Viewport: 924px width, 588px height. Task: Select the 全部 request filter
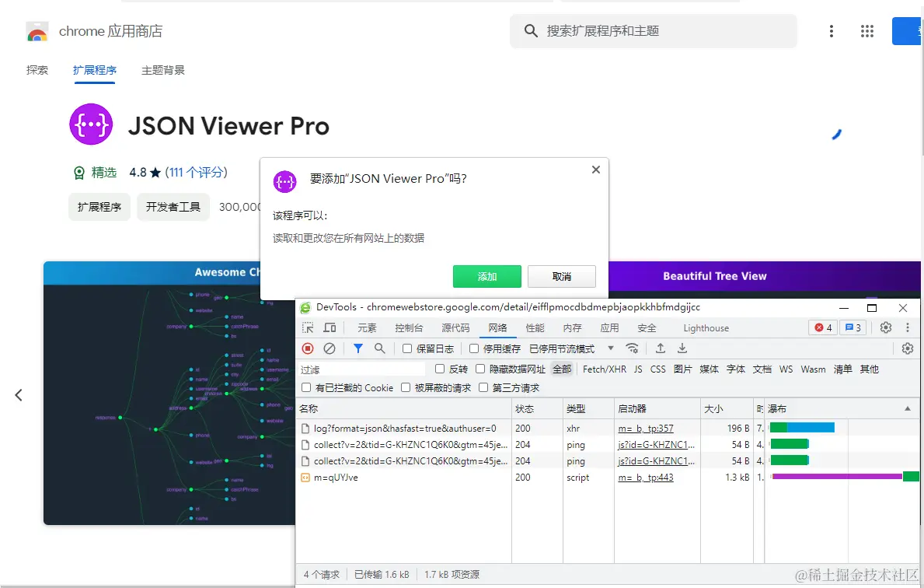[562, 369]
